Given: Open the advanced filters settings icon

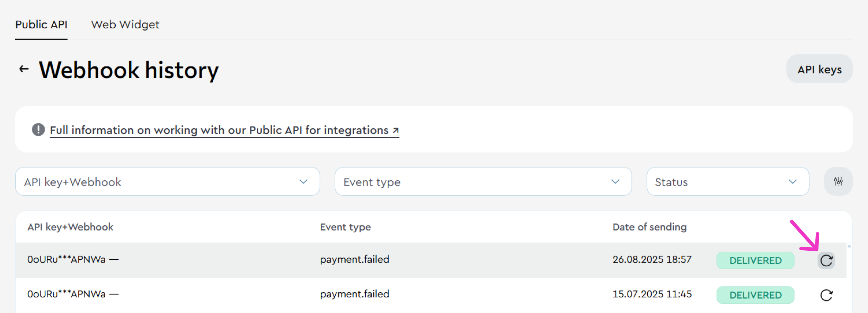Looking at the screenshot, I should pyautogui.click(x=838, y=181).
